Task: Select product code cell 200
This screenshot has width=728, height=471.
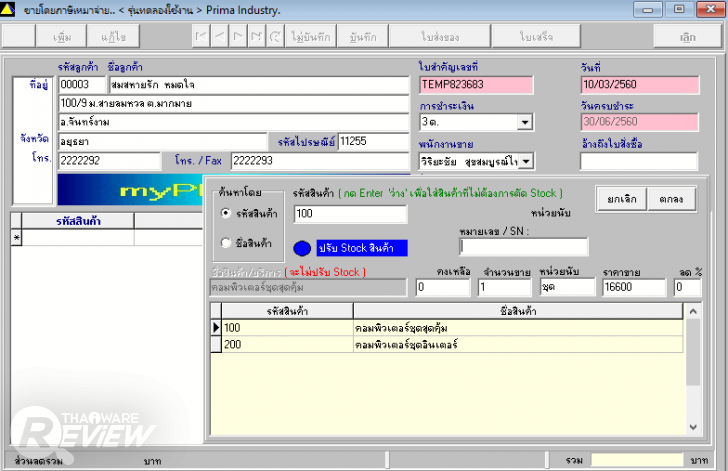Action: [x=287, y=345]
